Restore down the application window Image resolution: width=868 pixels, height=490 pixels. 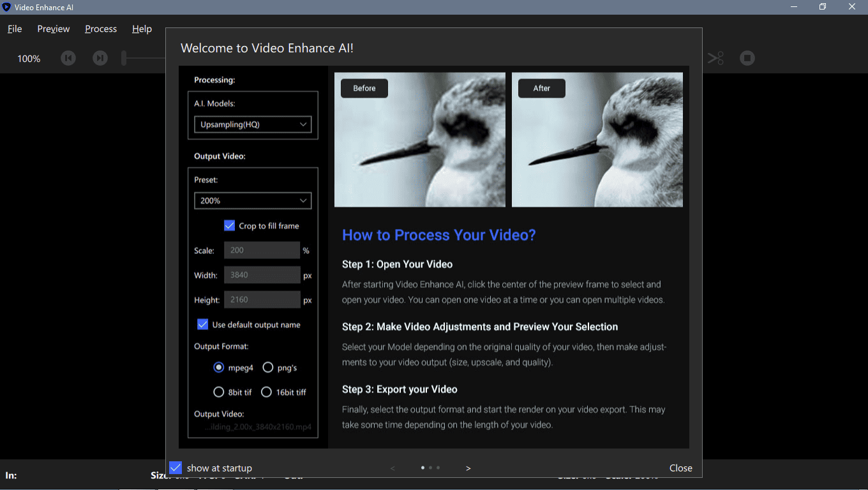823,7
